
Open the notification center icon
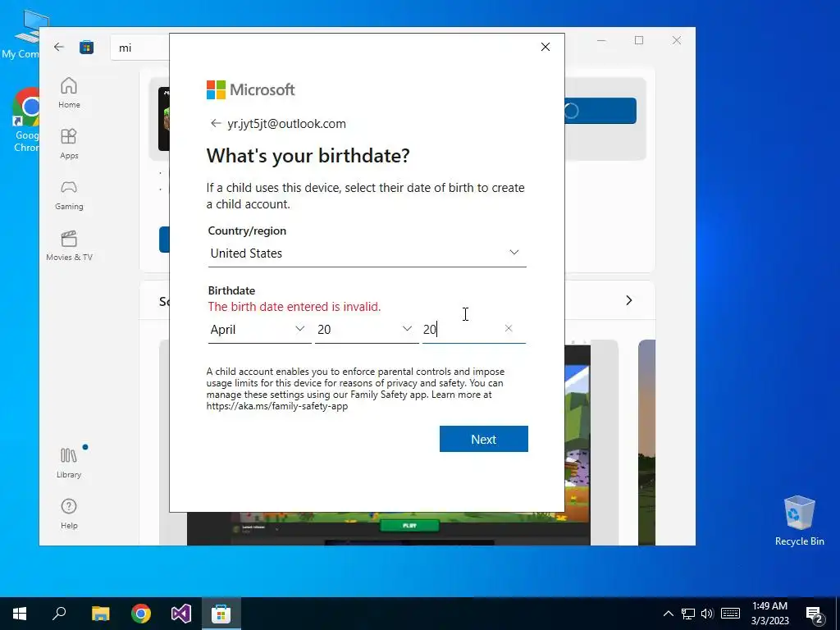815,614
